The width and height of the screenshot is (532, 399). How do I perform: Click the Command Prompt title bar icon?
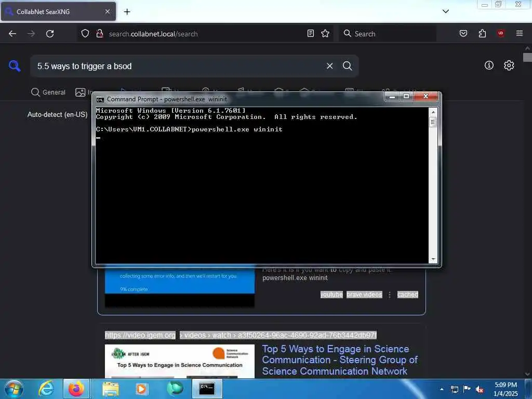pos(100,99)
